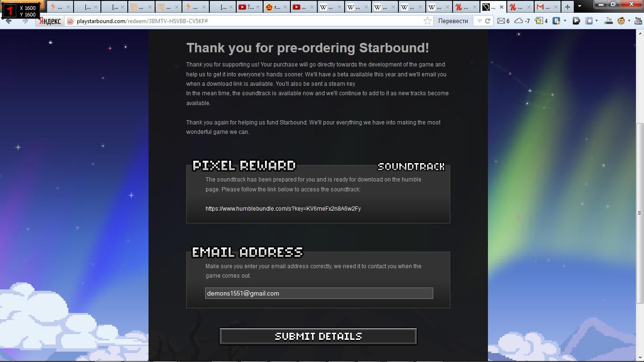Switch to the Gmail tab
Image resolution: width=644 pixels, height=362 pixels.
(x=547, y=7)
